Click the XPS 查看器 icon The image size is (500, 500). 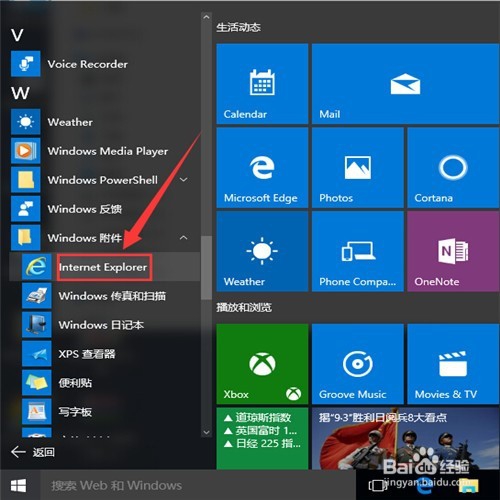point(37,354)
